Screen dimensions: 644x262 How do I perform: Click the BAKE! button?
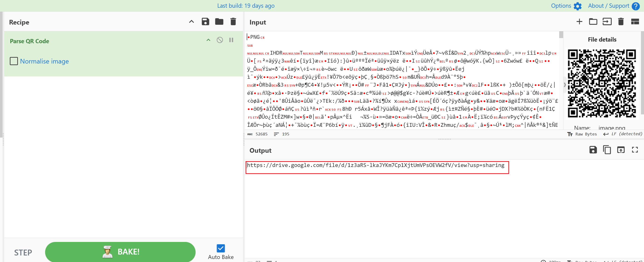point(120,251)
